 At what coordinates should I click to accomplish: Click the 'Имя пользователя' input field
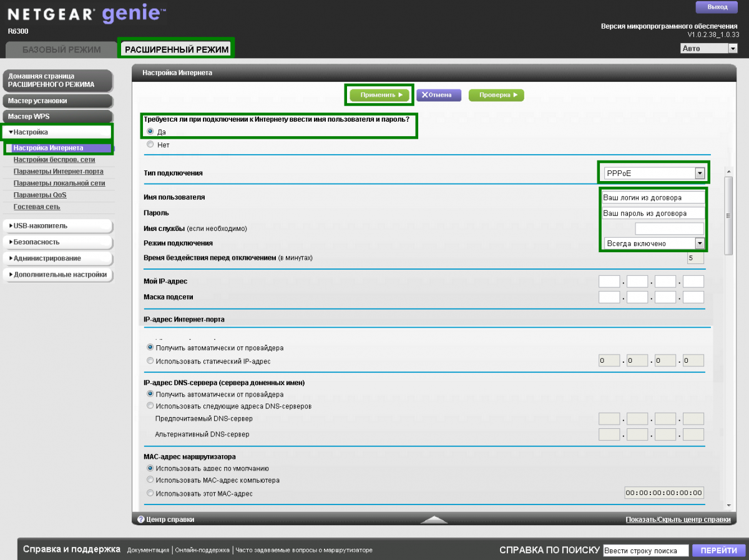tap(652, 197)
